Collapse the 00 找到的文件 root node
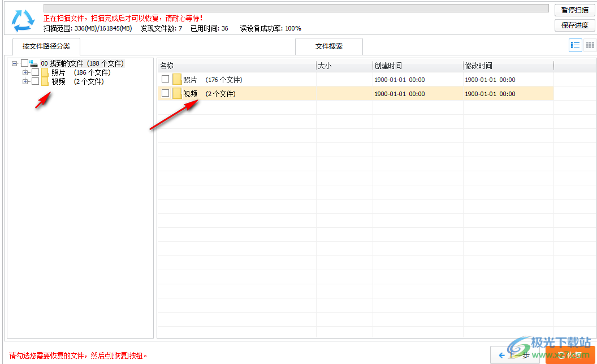Image resolution: width=597 pixels, height=364 pixels. tap(14, 63)
